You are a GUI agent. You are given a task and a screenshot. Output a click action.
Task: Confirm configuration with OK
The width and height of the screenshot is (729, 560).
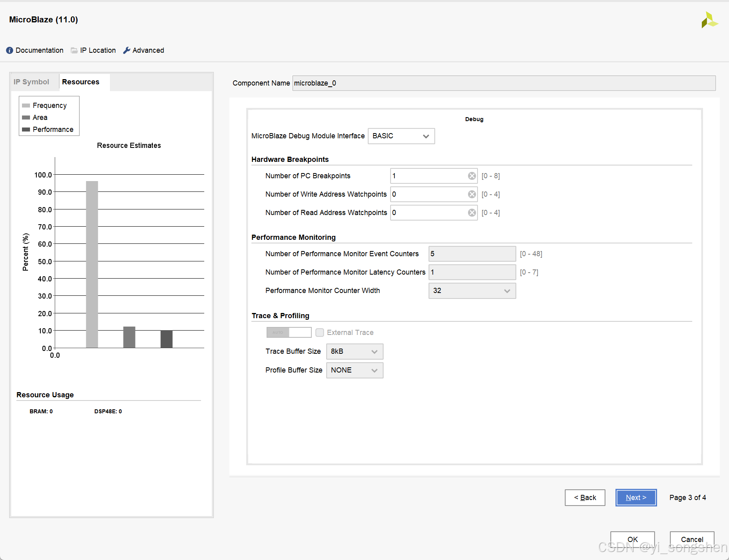point(633,540)
